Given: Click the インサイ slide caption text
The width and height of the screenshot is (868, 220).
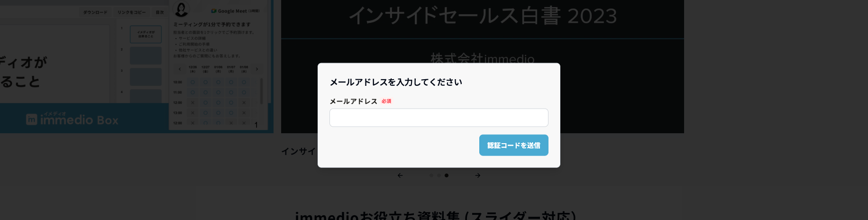Looking at the screenshot, I should 299,151.
